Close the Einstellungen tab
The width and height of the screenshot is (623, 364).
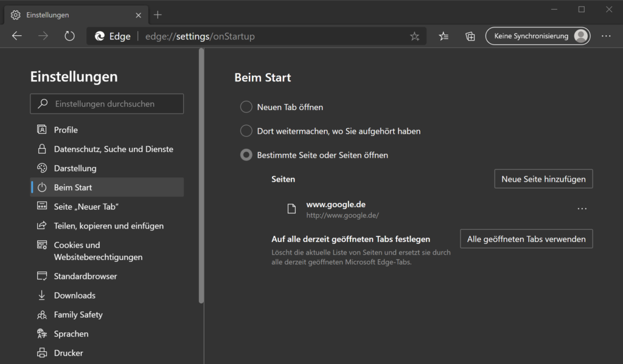tap(138, 15)
